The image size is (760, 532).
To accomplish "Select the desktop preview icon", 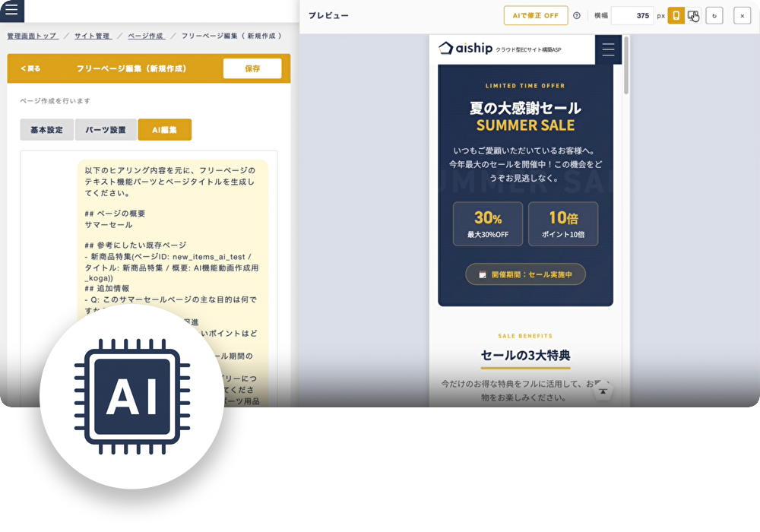I will 693,15.
